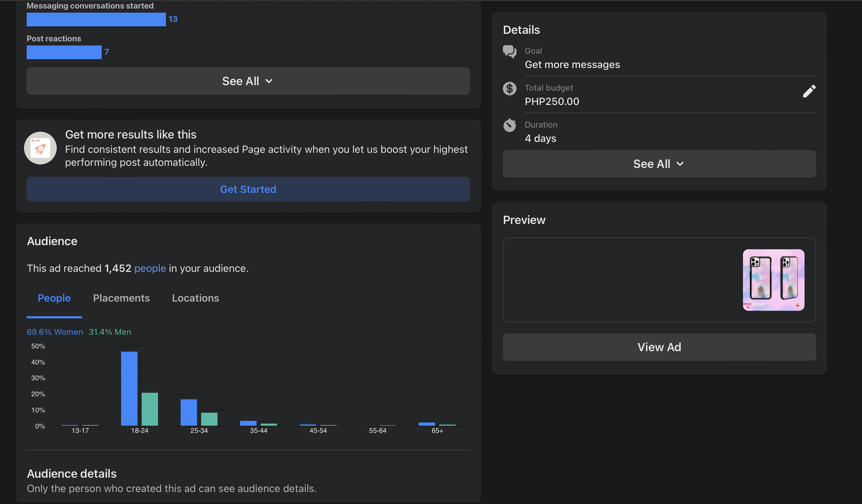The height and width of the screenshot is (504, 862).
Task: Click the men bar for ages 18-24
Action: [x=149, y=409]
